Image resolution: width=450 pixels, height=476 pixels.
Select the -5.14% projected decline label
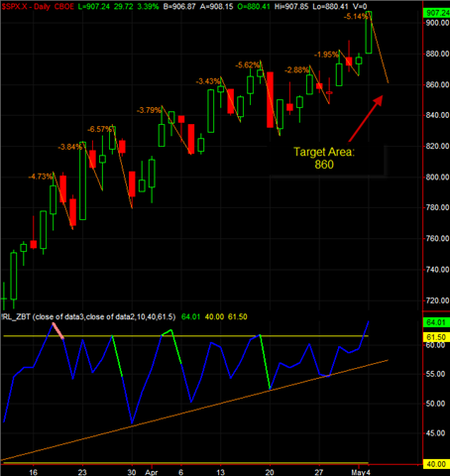point(356,16)
